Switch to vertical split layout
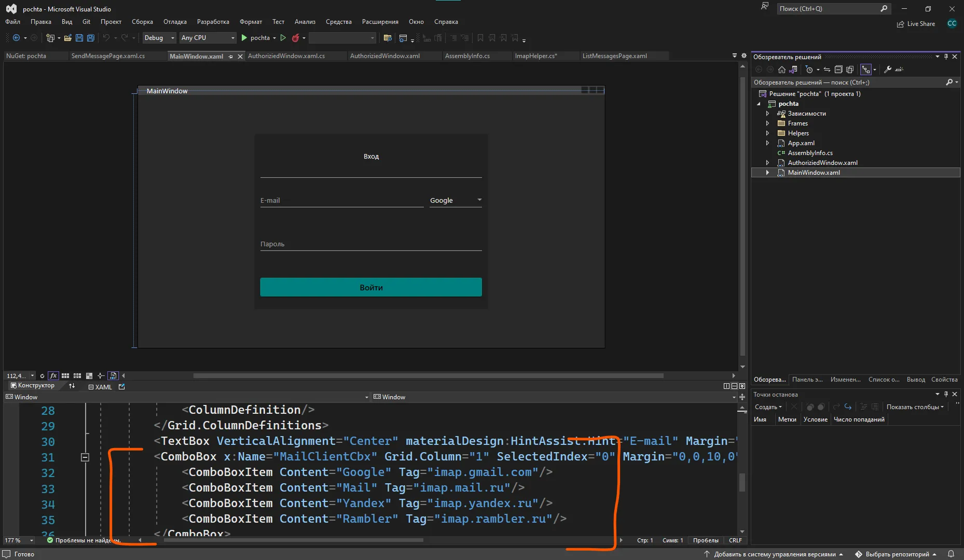Screen dimensions: 964x560 pyautogui.click(x=727, y=386)
